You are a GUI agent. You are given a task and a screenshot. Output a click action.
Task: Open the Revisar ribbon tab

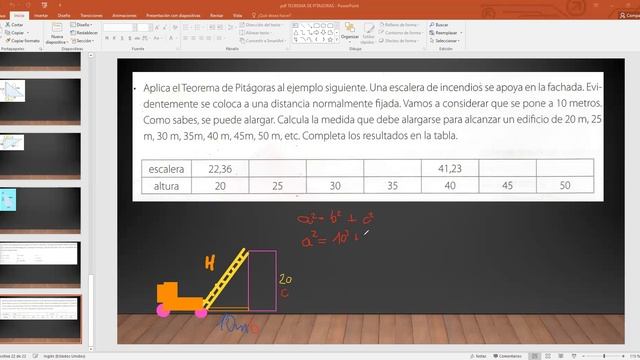[x=217, y=16]
